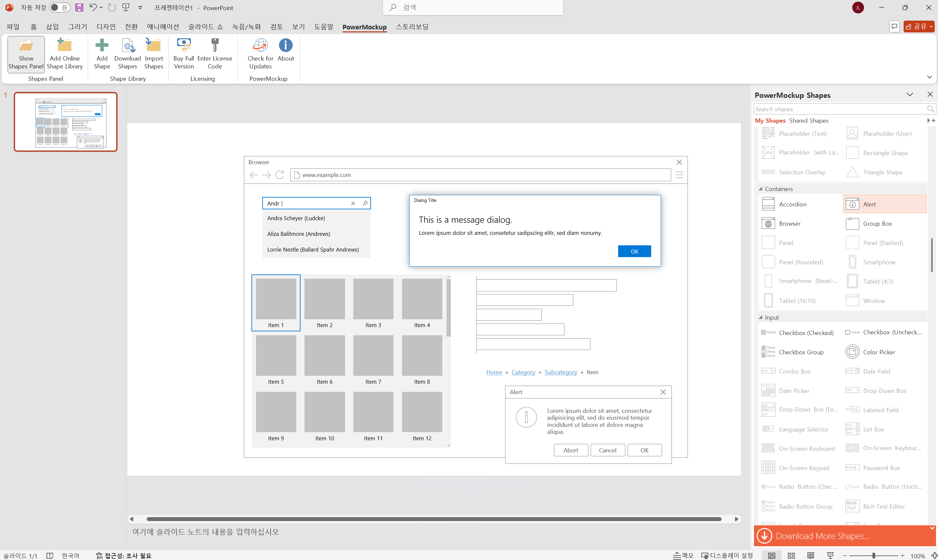Click Check for Updates globe icon

(x=260, y=46)
